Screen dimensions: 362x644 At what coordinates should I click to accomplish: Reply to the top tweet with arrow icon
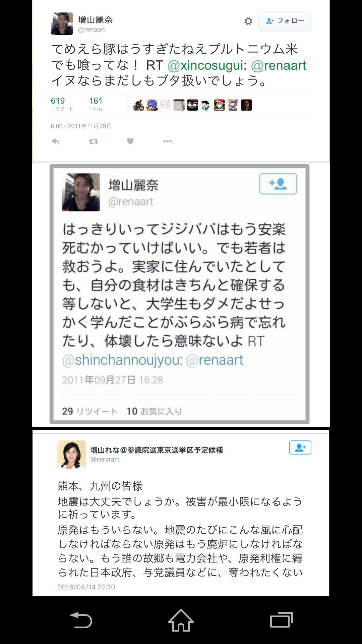(56, 141)
